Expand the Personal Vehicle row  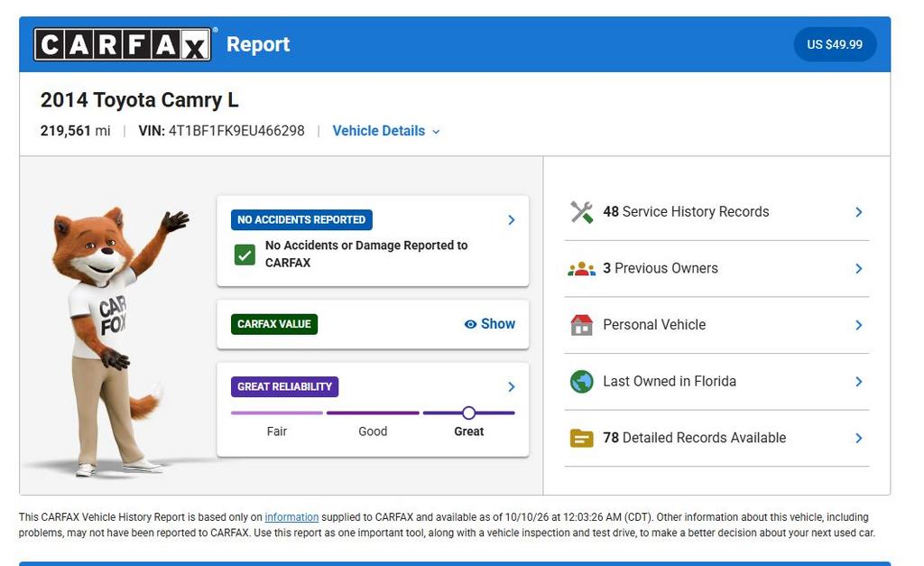tap(716, 325)
